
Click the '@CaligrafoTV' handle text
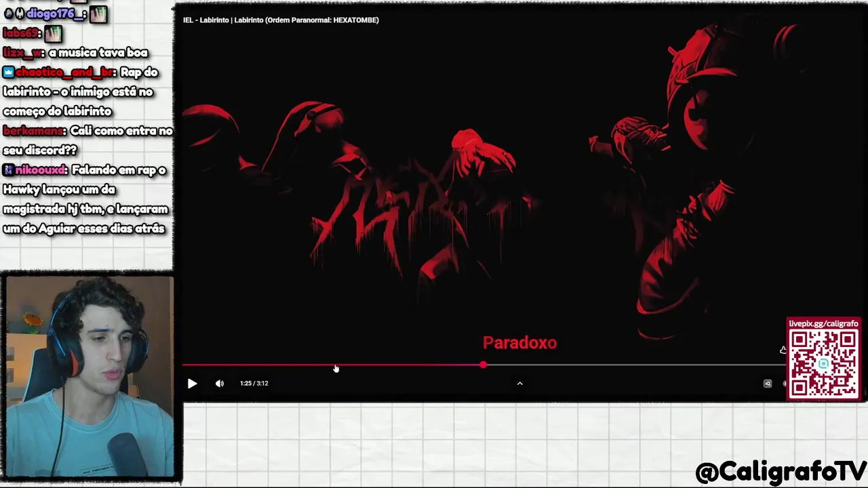(x=781, y=472)
